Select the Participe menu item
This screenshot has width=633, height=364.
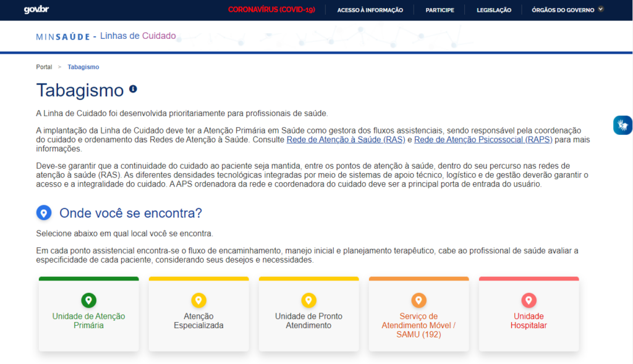(440, 10)
